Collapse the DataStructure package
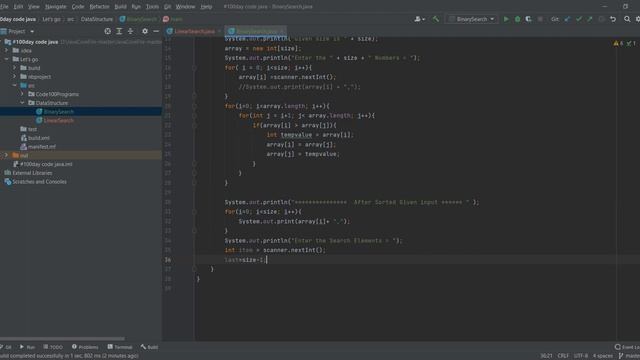 [x=22, y=103]
